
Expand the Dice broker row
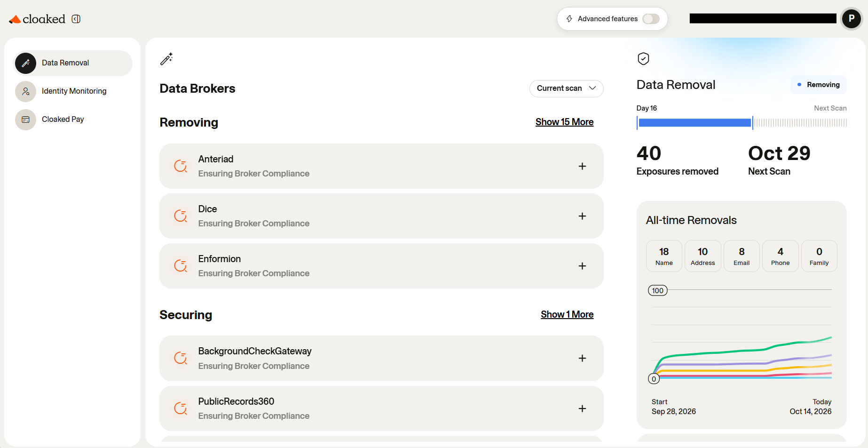(x=582, y=216)
